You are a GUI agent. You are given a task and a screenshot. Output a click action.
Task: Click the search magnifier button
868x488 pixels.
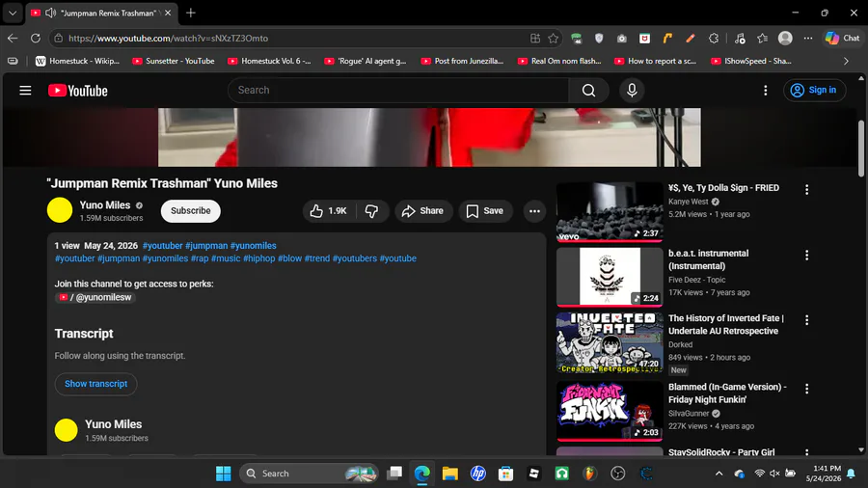click(589, 91)
